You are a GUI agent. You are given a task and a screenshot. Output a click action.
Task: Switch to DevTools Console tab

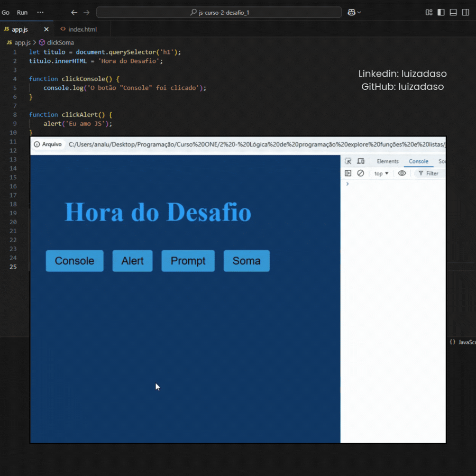tap(418, 161)
